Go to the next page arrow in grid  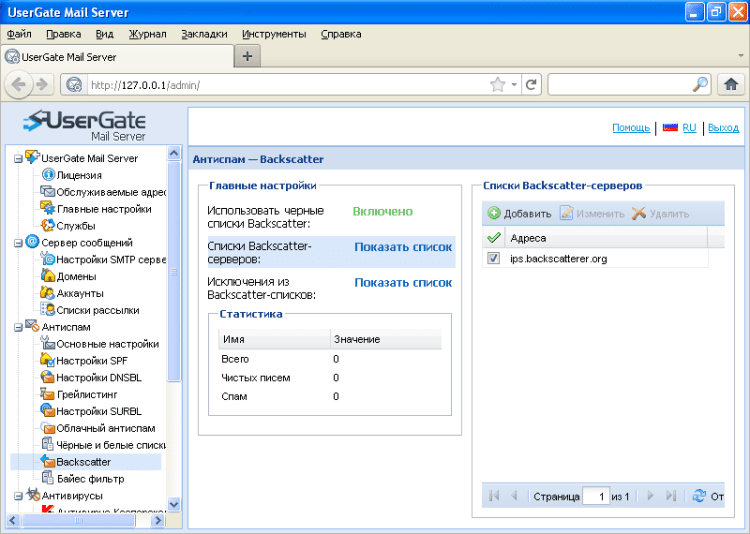coord(650,496)
